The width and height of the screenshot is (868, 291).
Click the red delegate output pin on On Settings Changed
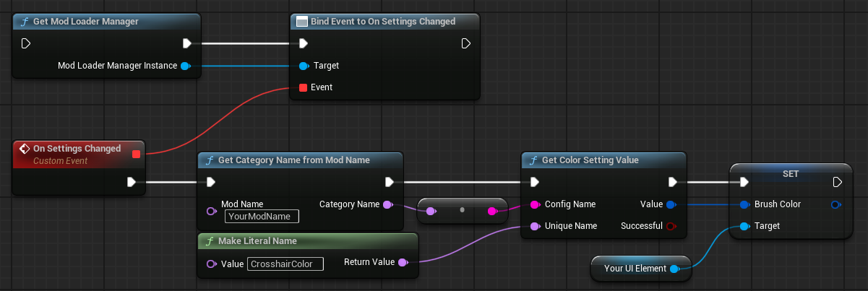tap(136, 154)
